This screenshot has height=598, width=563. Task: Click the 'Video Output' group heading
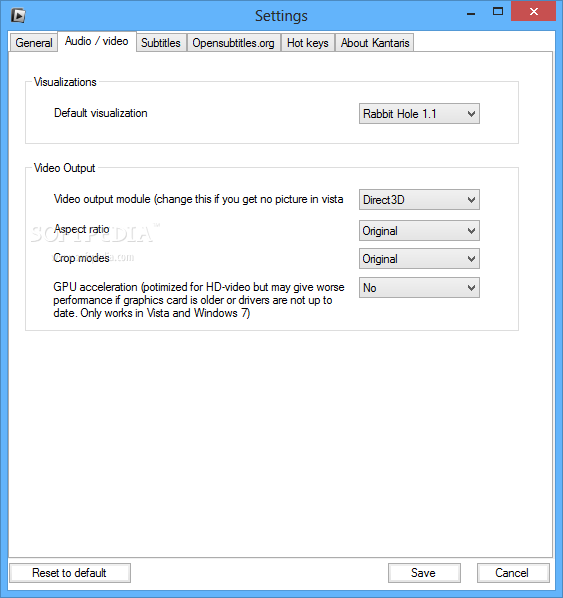(x=64, y=168)
